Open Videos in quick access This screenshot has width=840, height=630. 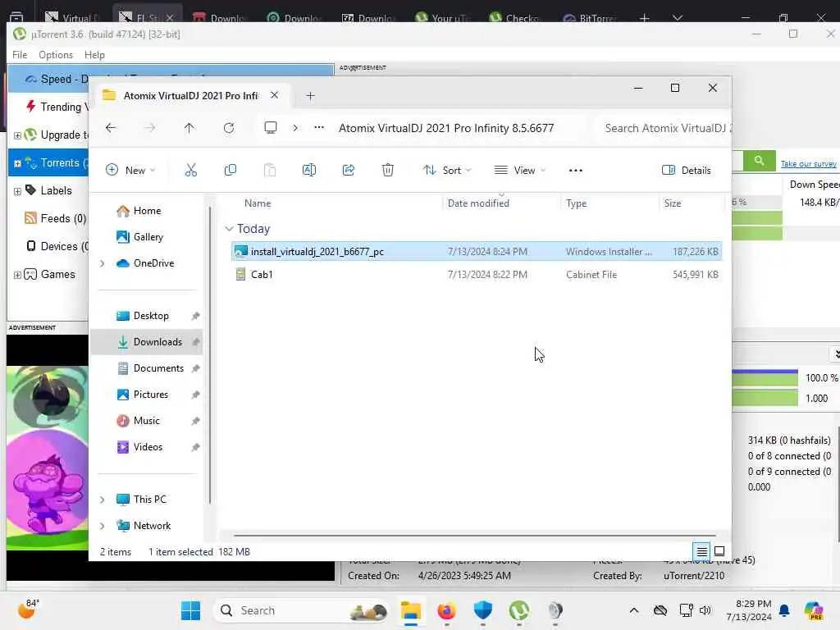tap(148, 447)
